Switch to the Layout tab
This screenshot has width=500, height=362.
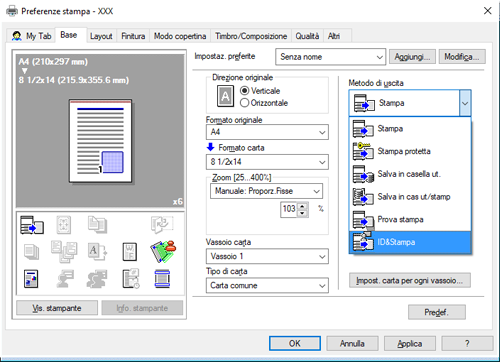(101, 36)
